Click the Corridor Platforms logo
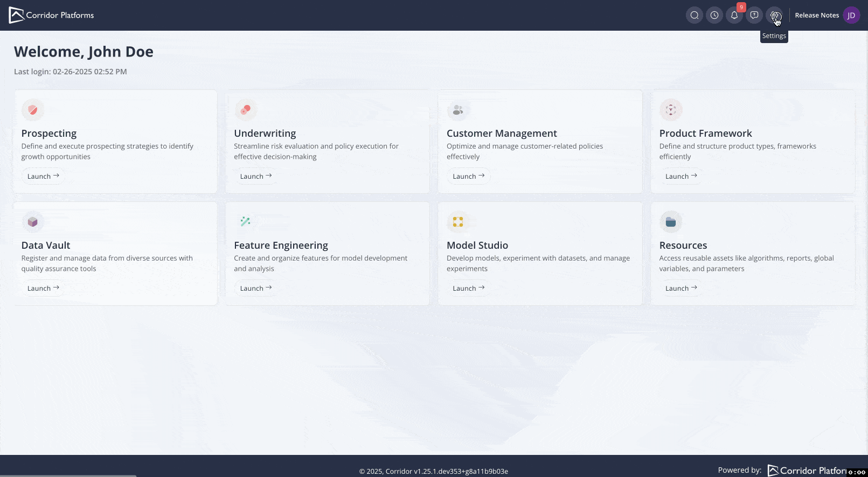Viewport: 868px width, 477px height. (x=52, y=15)
